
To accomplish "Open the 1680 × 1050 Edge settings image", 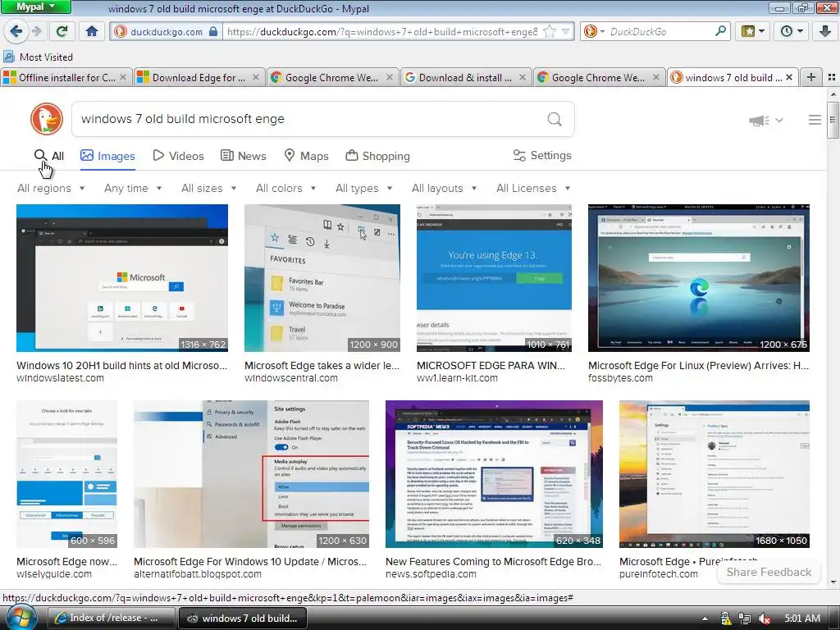I will (714, 474).
